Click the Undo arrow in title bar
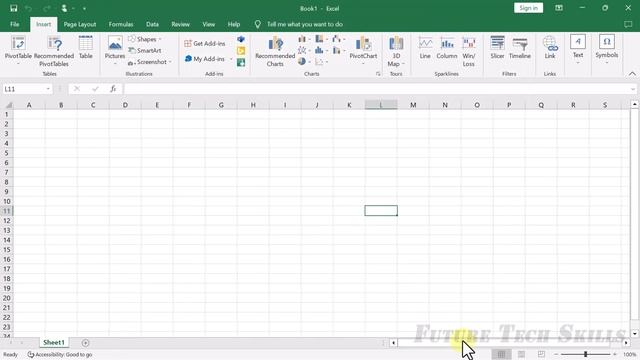Viewport: 640px width, 360px height. 28,8
